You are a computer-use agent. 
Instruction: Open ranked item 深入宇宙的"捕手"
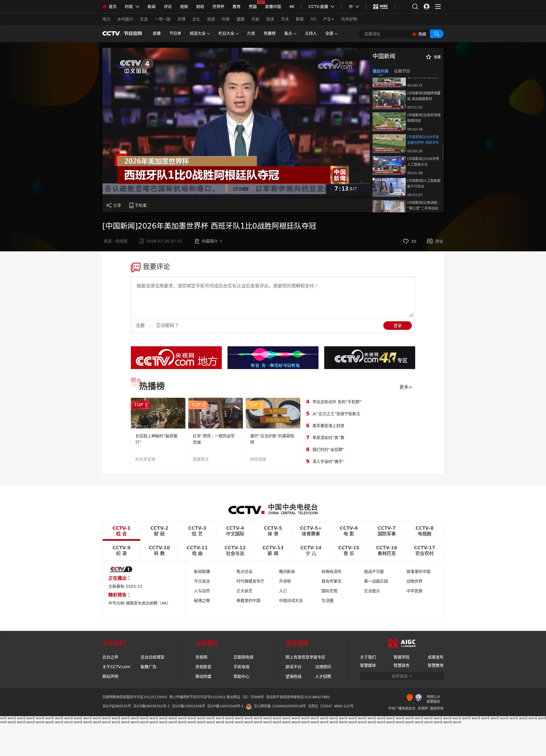click(328, 462)
